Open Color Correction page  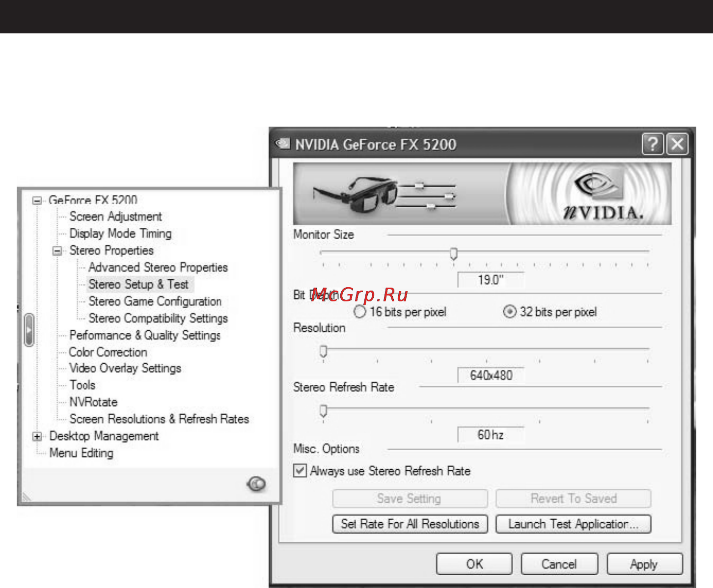108,352
